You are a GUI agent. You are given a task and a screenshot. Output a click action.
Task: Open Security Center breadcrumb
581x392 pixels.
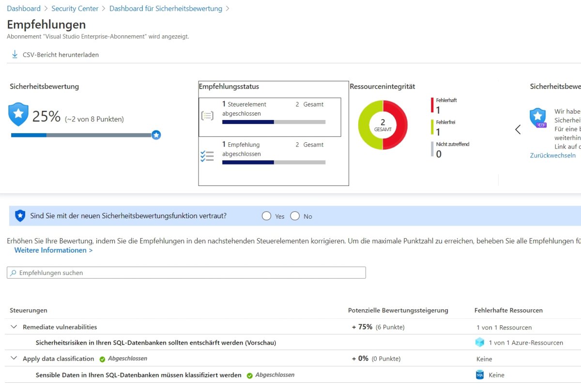75,9
